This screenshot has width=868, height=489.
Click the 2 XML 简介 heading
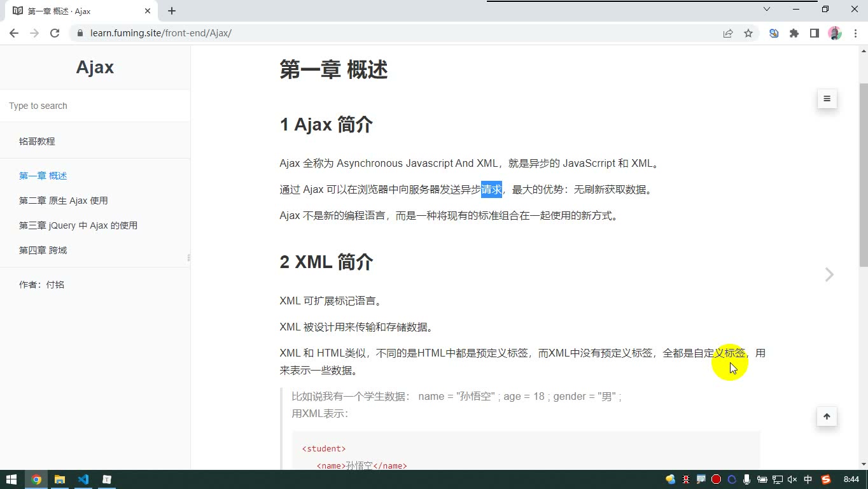(x=326, y=262)
